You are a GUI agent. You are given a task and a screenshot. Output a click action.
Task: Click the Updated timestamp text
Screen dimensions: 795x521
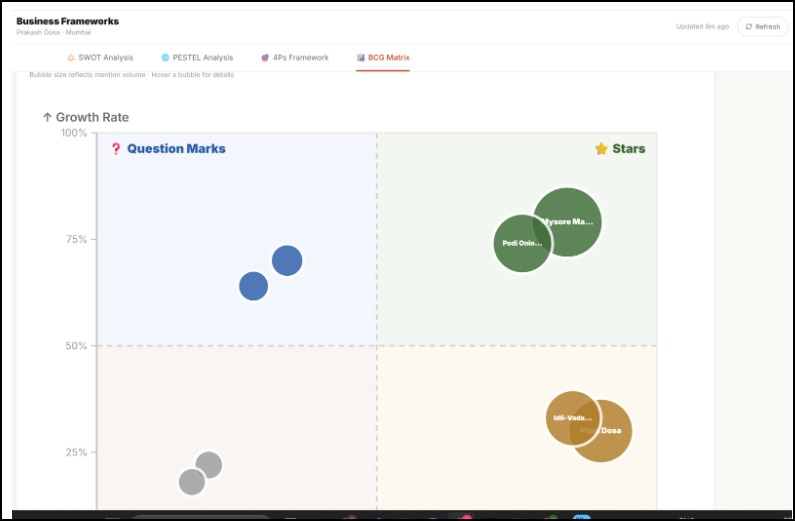[x=702, y=26]
